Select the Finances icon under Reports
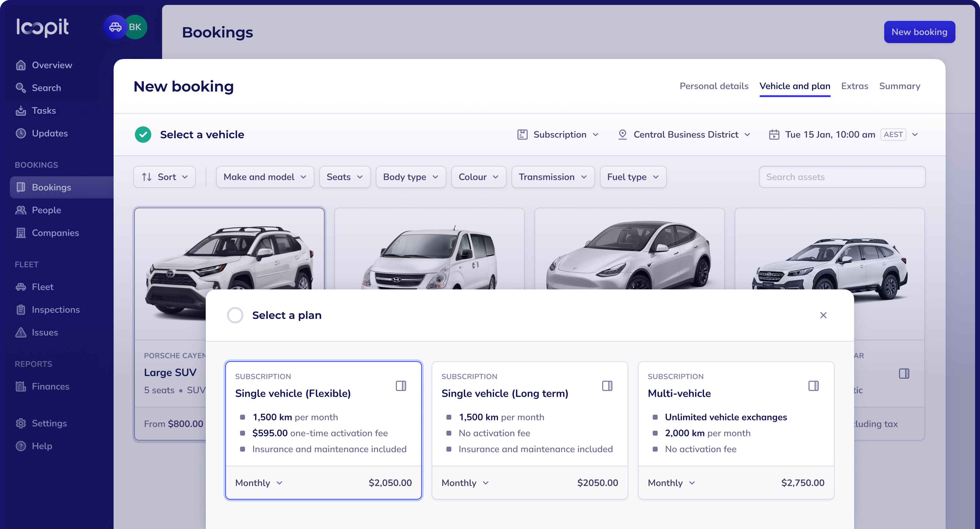This screenshot has height=529, width=980. coord(21,386)
